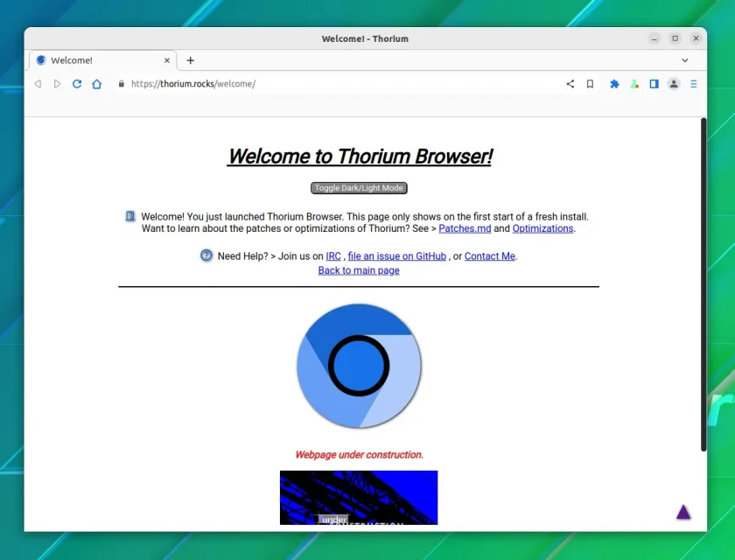Close the Welcome! tab

pyautogui.click(x=167, y=60)
